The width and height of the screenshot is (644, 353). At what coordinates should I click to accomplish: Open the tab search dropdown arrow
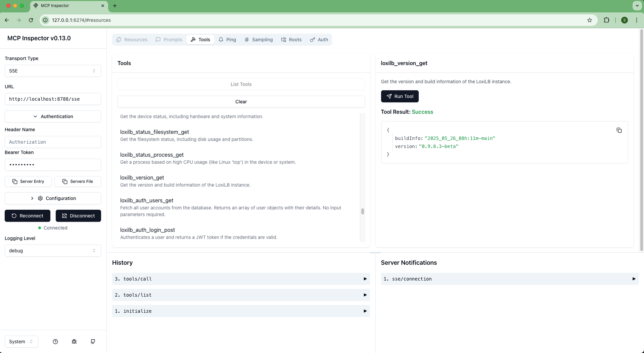(637, 6)
